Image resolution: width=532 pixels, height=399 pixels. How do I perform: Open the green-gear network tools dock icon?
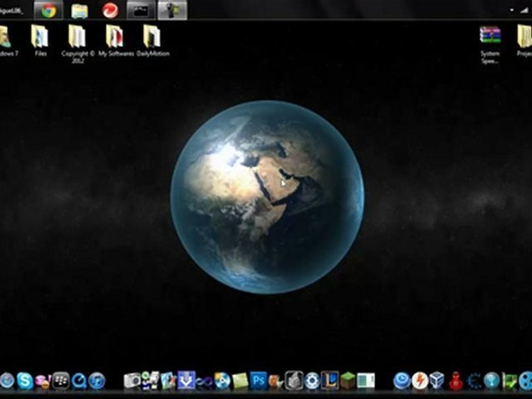[x=150, y=380]
